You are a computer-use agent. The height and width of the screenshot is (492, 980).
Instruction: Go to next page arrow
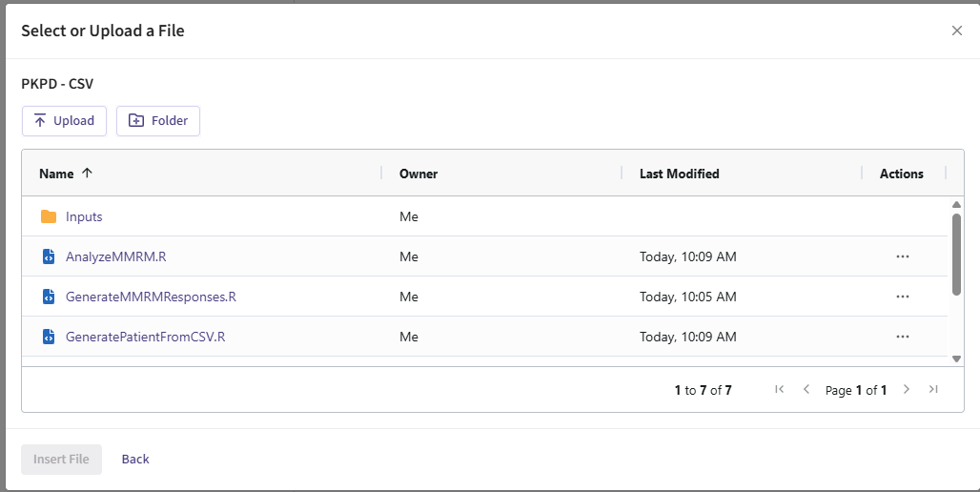[x=907, y=389]
